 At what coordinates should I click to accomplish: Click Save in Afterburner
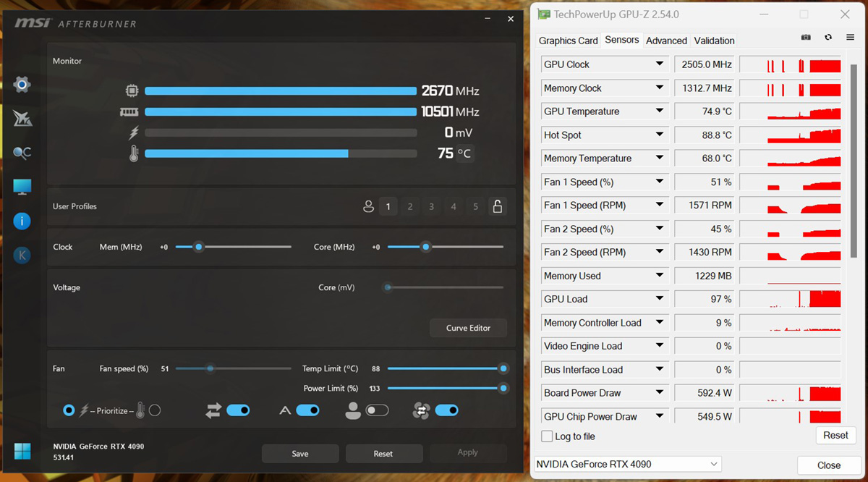click(300, 454)
